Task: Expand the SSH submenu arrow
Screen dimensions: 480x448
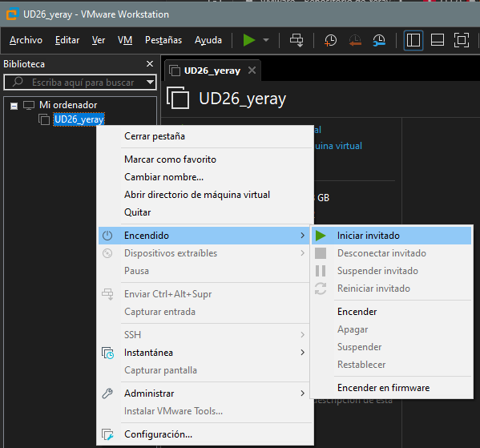Action: [302, 335]
